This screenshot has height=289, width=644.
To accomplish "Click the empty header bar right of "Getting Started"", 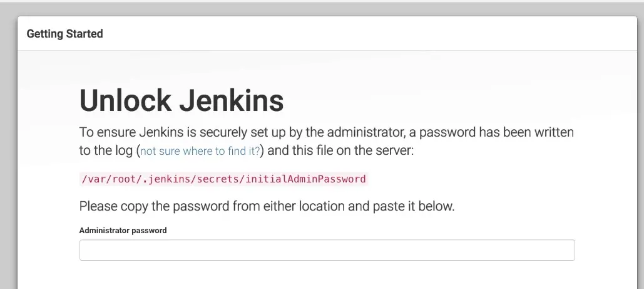I will (x=376, y=34).
